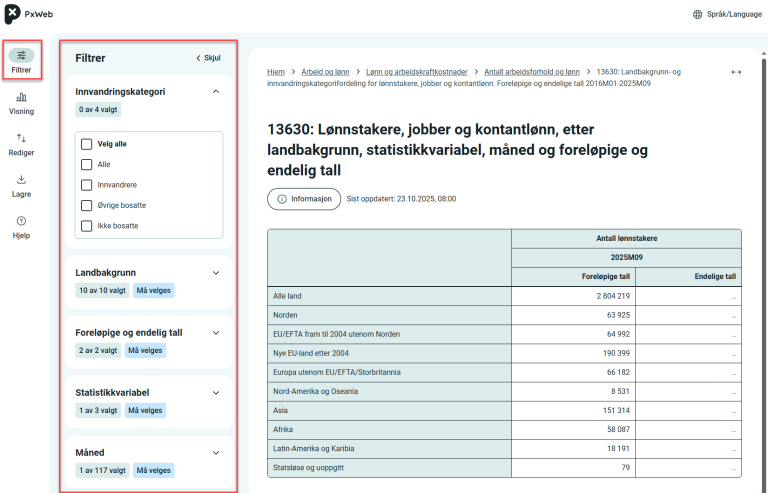768x493 pixels.
Task: Check the Velg alle checkbox
Action: click(87, 144)
